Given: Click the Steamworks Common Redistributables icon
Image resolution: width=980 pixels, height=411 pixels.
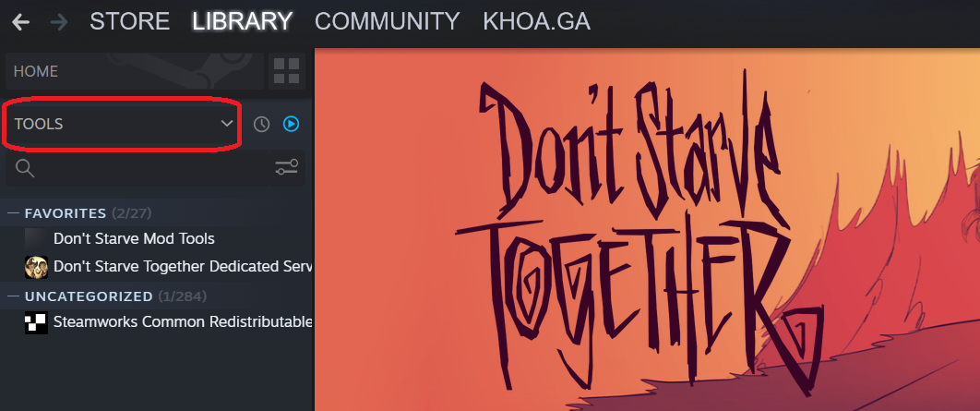Looking at the screenshot, I should click(36, 322).
